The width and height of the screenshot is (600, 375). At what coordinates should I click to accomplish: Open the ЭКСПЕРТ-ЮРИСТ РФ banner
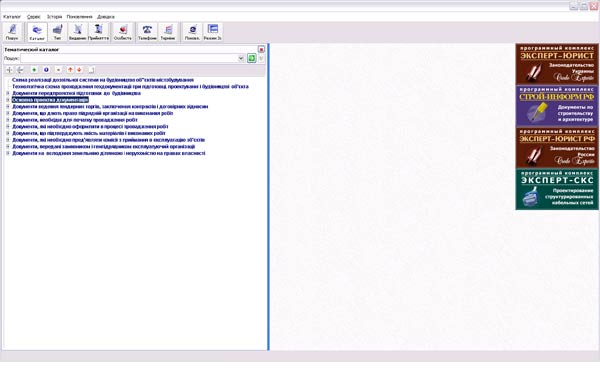tap(557, 148)
